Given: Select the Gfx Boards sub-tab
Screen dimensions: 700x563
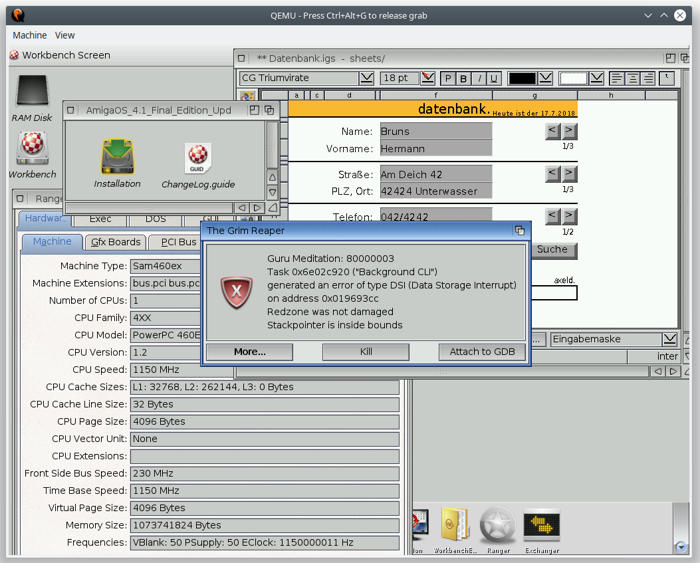Looking at the screenshot, I should point(116,242).
